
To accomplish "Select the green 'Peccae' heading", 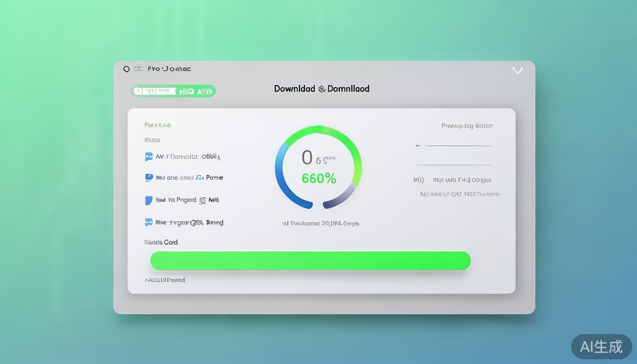I will click(x=157, y=125).
